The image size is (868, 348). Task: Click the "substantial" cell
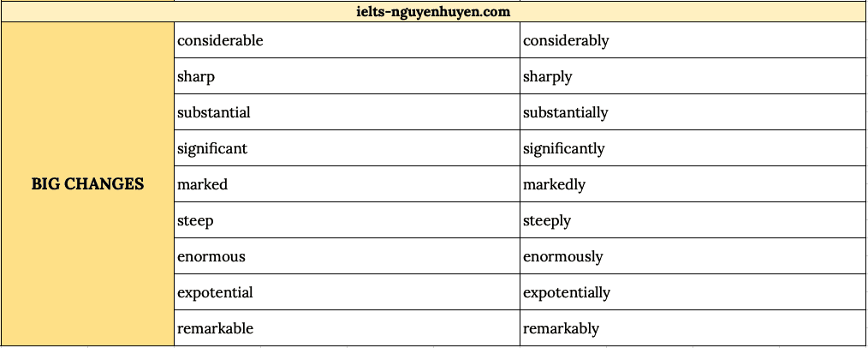coord(347,112)
